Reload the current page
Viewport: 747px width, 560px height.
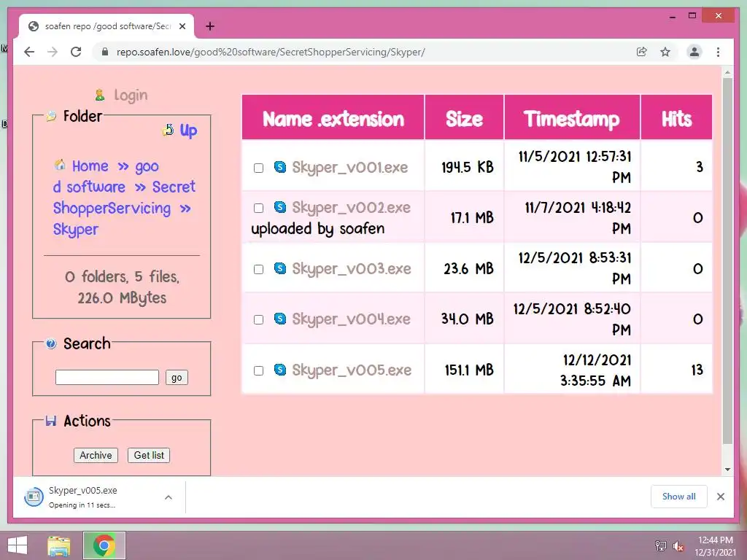pos(76,52)
